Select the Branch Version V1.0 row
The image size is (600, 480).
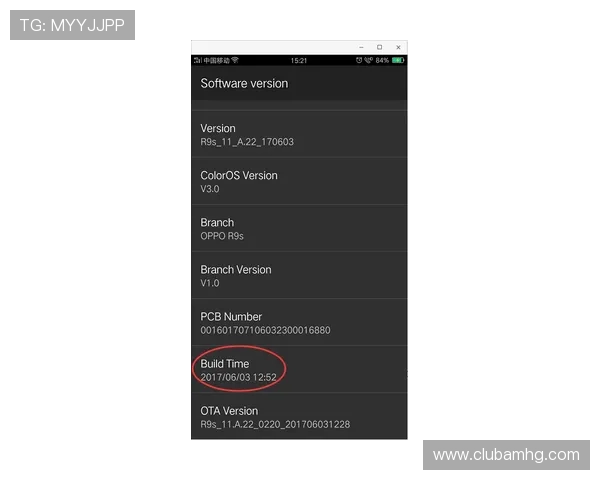pyautogui.click(x=299, y=275)
